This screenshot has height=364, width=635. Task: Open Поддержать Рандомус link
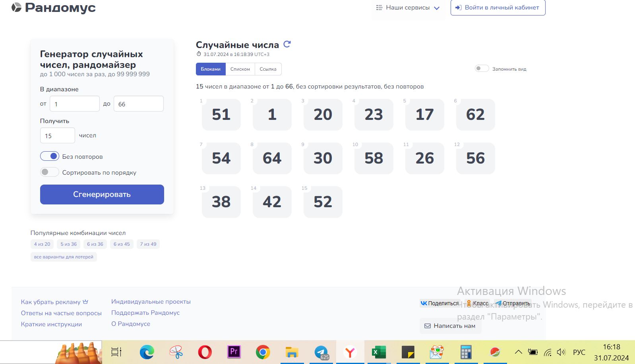145,313
